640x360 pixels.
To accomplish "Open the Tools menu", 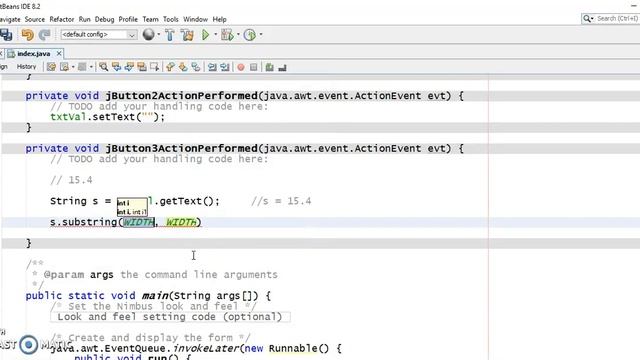I will (171, 19).
